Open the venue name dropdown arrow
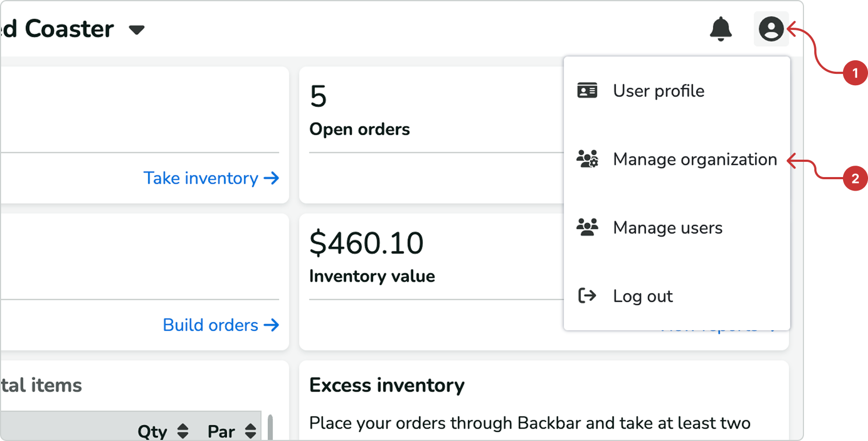The height and width of the screenshot is (441, 868). (x=137, y=30)
